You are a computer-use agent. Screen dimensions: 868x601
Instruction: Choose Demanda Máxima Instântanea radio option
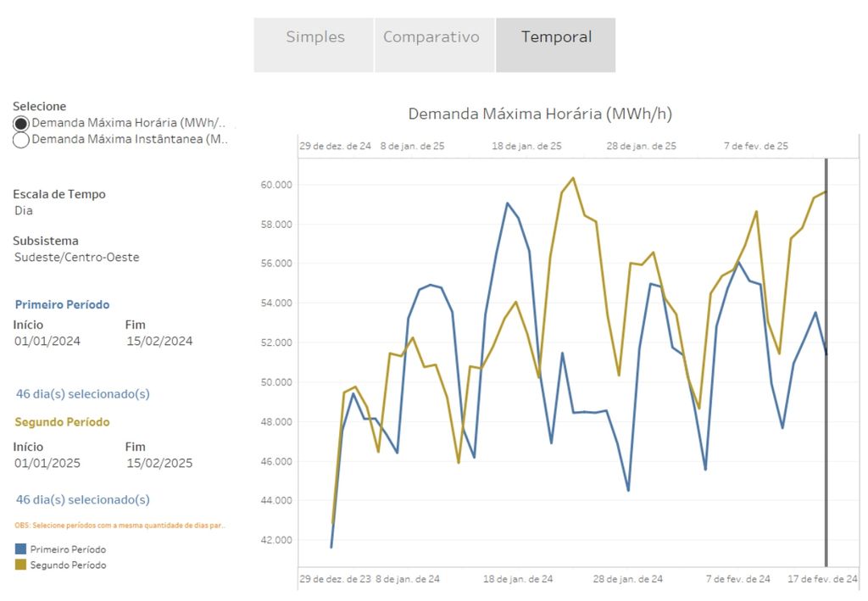click(x=21, y=140)
